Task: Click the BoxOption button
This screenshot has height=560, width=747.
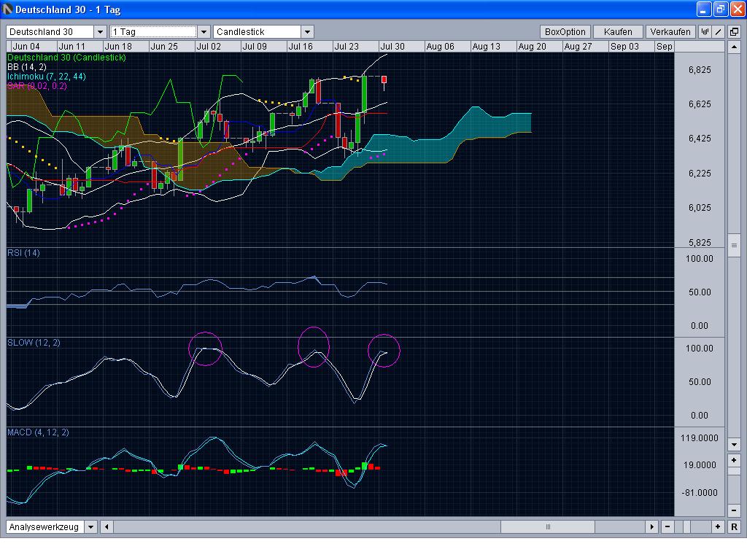Action: pos(565,32)
